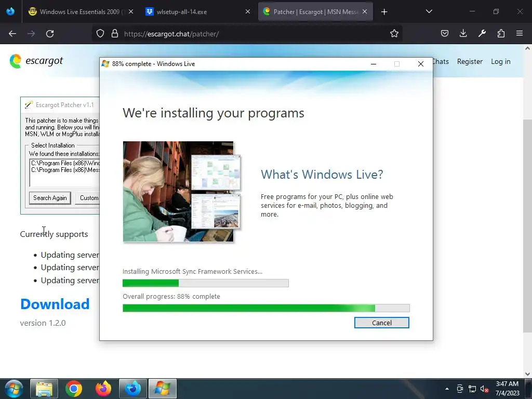Open the Register link
Viewport: 532px width, 399px height.
(470, 61)
